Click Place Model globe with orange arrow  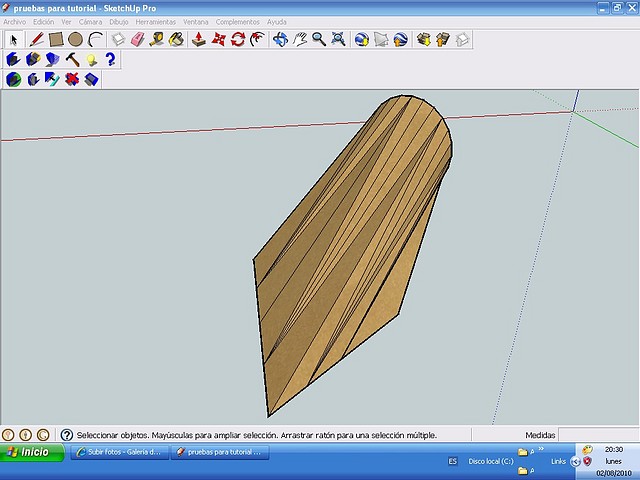[401, 40]
